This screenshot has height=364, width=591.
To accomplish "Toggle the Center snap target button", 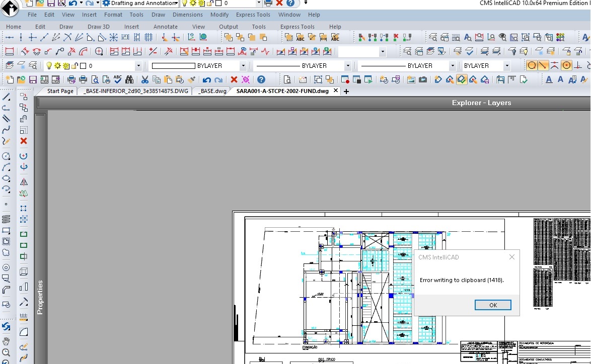I will pos(566,65).
